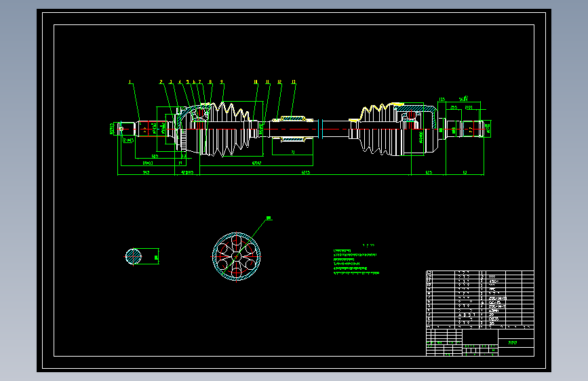Select part balloon number 10
The height and width of the screenshot is (381, 588).
256,82
